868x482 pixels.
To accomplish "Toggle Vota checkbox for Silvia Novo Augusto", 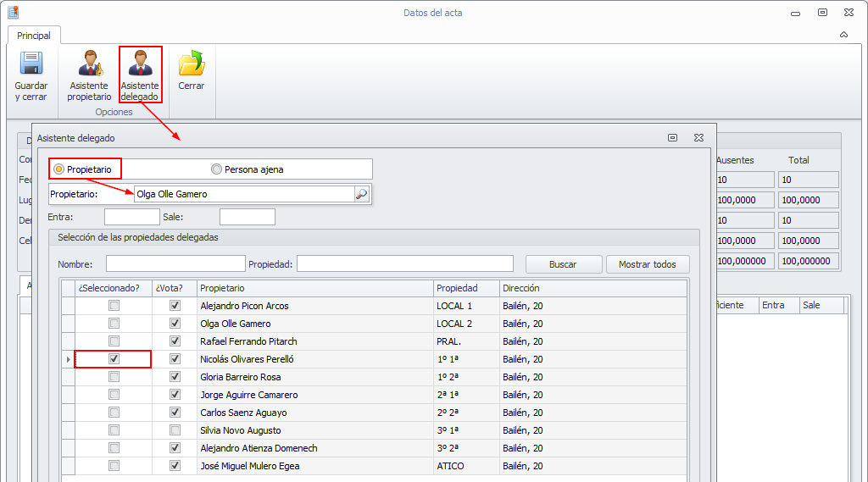I will click(x=175, y=430).
